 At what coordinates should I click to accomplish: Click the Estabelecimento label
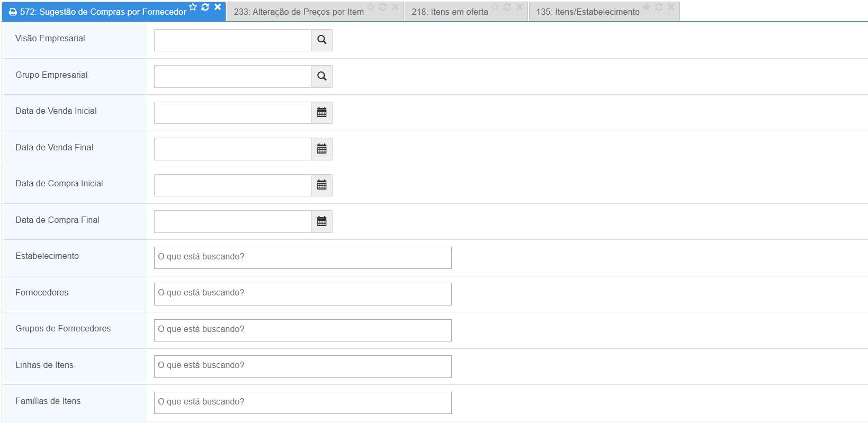point(47,256)
